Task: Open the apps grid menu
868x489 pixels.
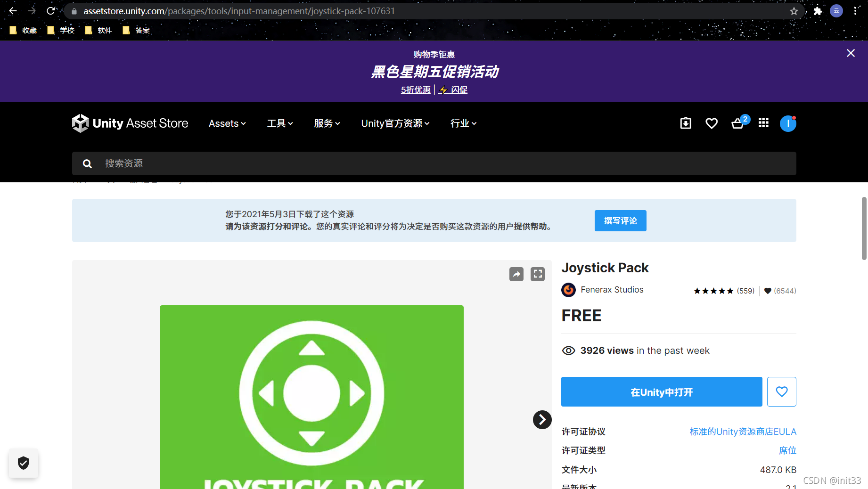Action: [x=763, y=123]
